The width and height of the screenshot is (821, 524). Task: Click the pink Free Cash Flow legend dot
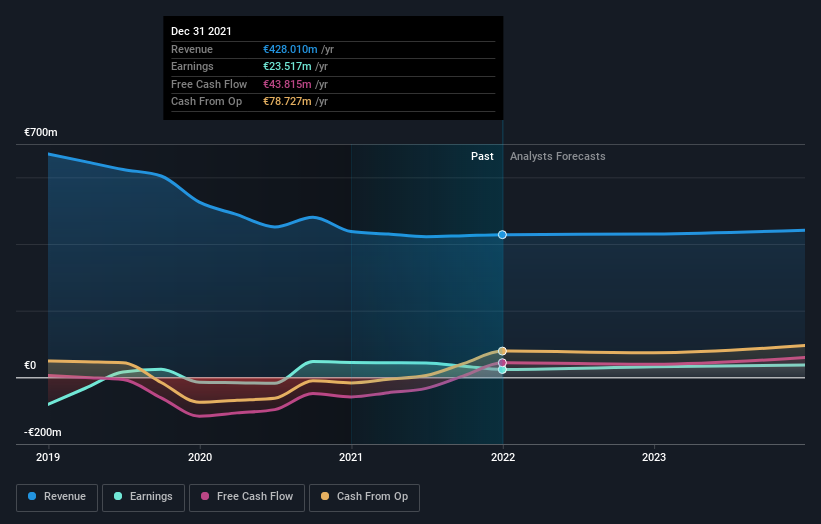[205, 496]
